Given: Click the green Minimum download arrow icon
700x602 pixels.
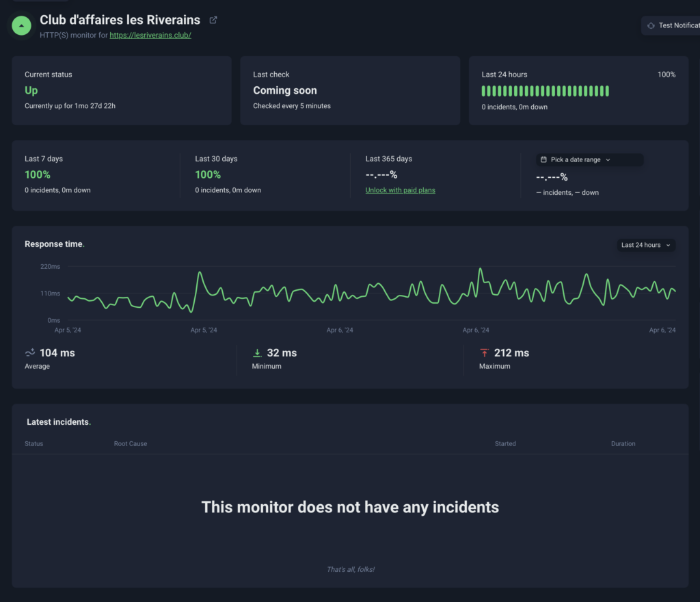Looking at the screenshot, I should [x=257, y=353].
